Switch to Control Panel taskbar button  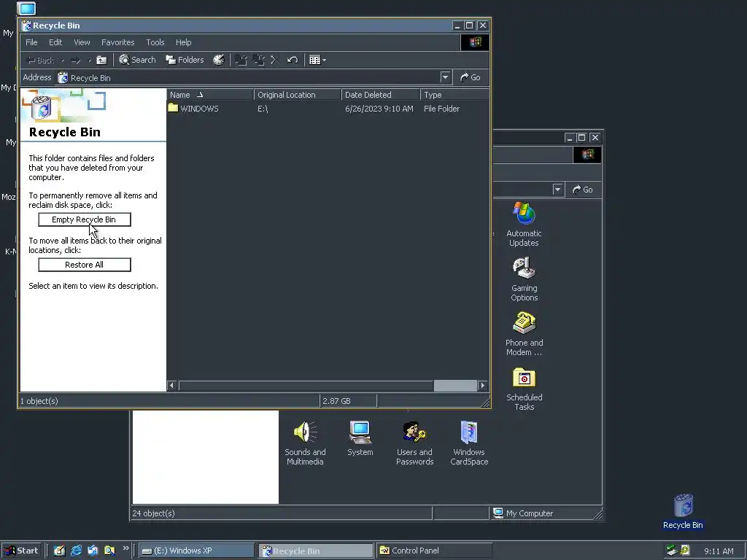[434, 551]
